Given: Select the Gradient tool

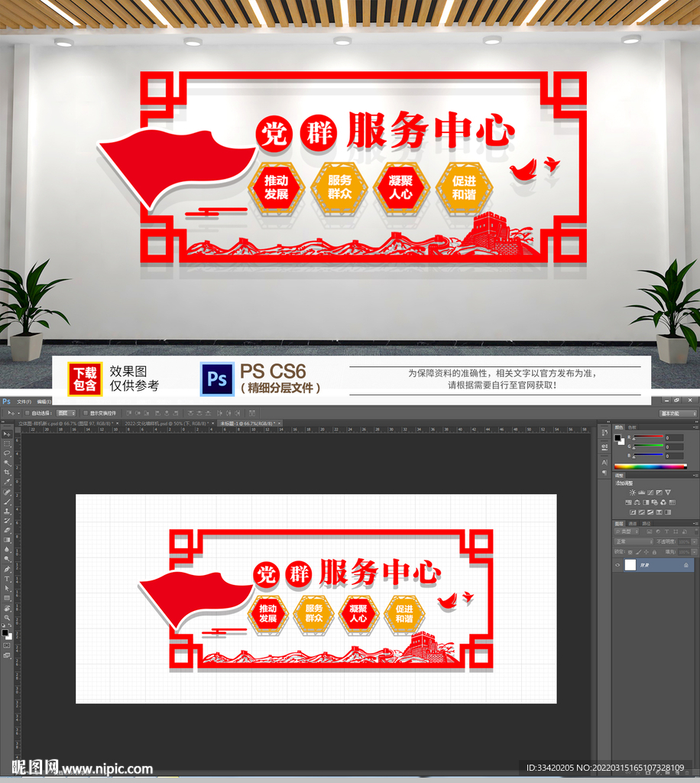Looking at the screenshot, I should (7, 539).
